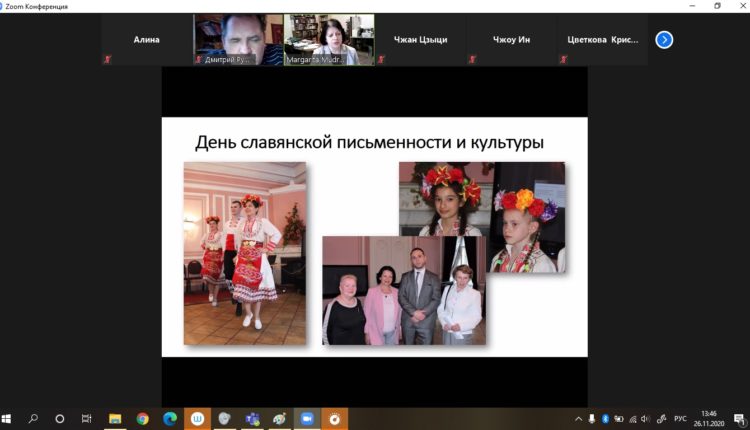Open Google Chrome from taskbar
Screen dimensions: 750x430
(142, 419)
